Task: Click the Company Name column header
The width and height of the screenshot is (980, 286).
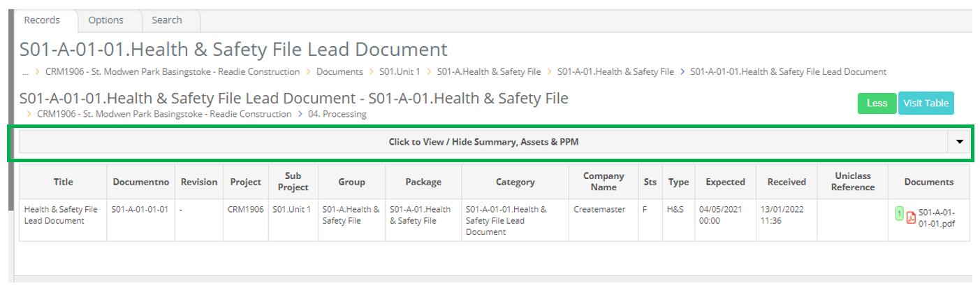Action: [604, 182]
